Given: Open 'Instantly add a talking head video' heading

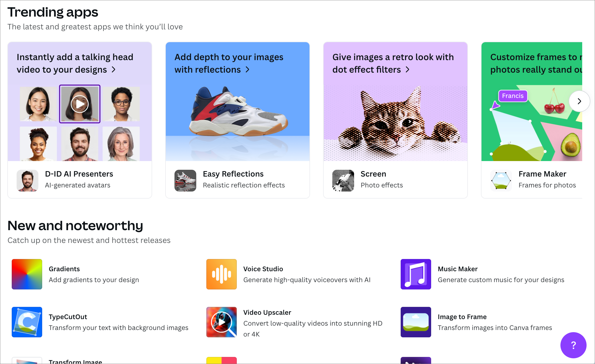Looking at the screenshot, I should (75, 63).
